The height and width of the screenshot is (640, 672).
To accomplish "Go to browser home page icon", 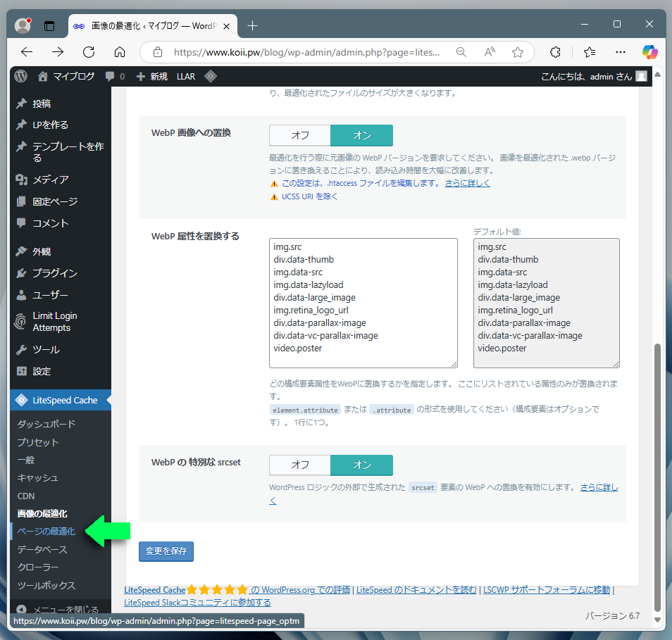I will click(120, 52).
